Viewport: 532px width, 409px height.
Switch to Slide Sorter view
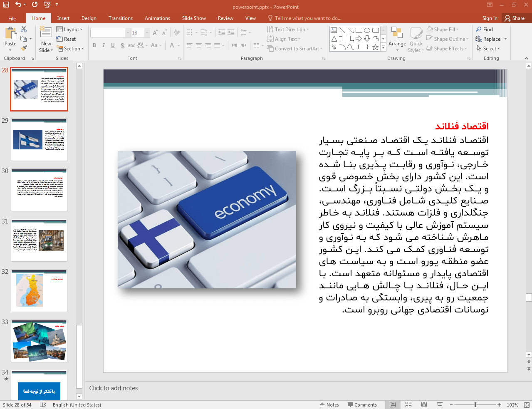(408, 405)
